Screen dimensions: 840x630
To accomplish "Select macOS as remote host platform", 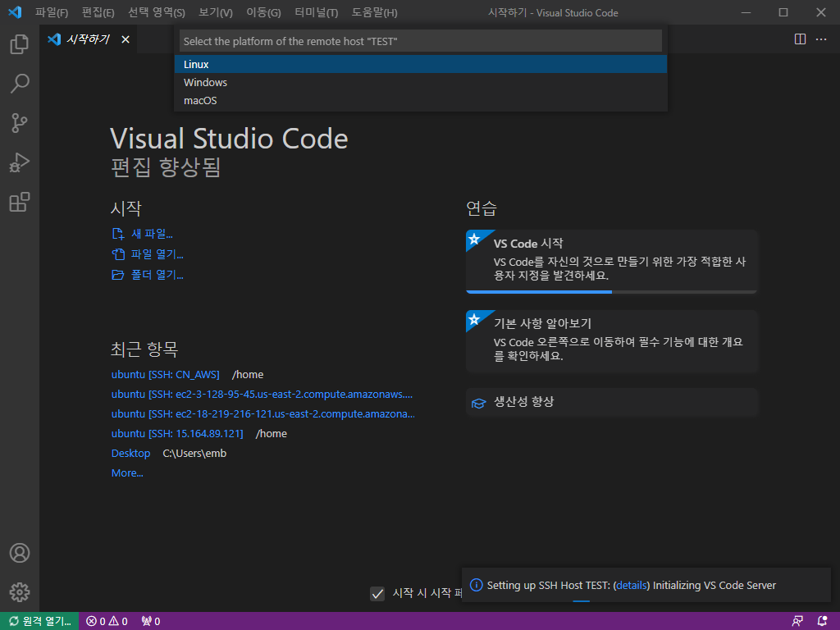I will click(x=421, y=101).
